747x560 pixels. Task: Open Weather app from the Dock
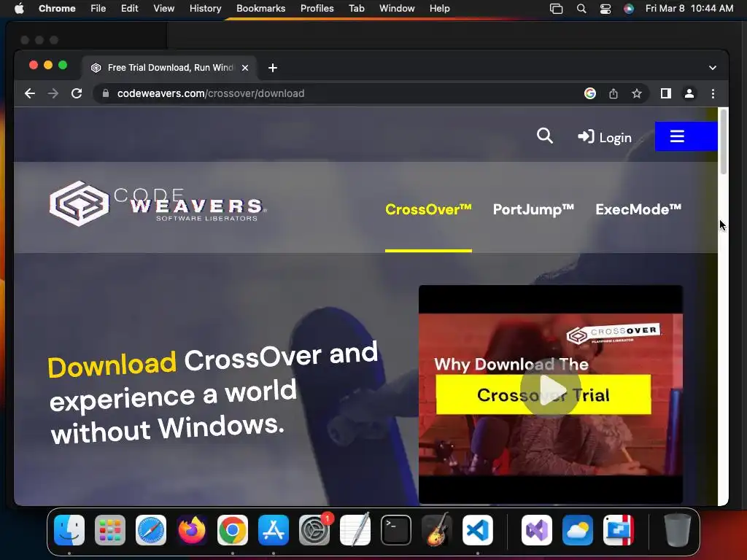[x=578, y=530]
